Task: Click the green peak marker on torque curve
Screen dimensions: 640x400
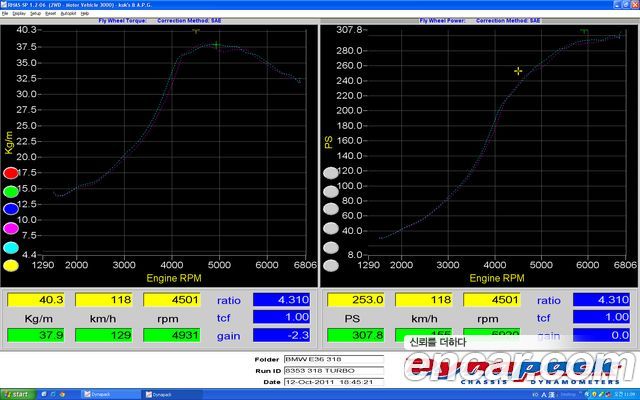Action: (215, 45)
